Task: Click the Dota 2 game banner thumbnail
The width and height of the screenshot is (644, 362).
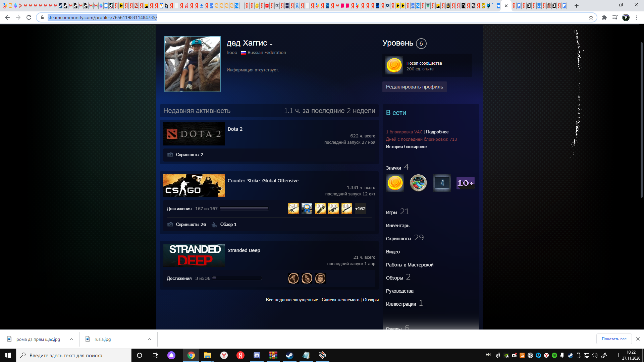Action: coord(194,134)
